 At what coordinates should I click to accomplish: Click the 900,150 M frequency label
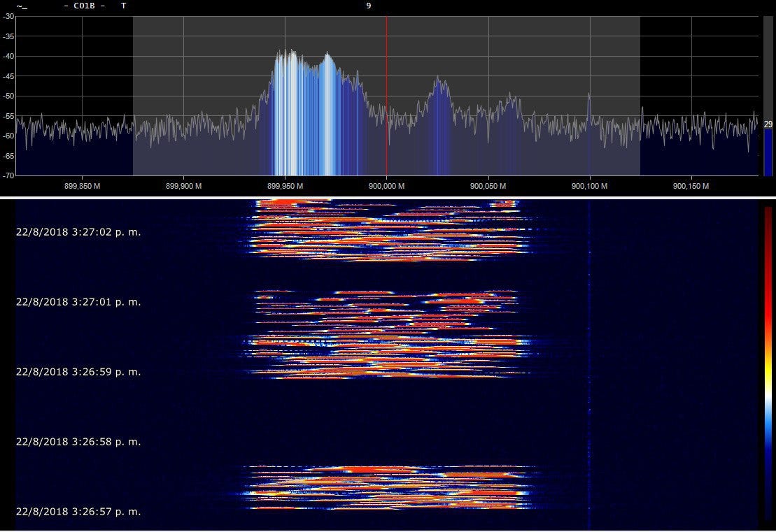pyautogui.click(x=691, y=187)
